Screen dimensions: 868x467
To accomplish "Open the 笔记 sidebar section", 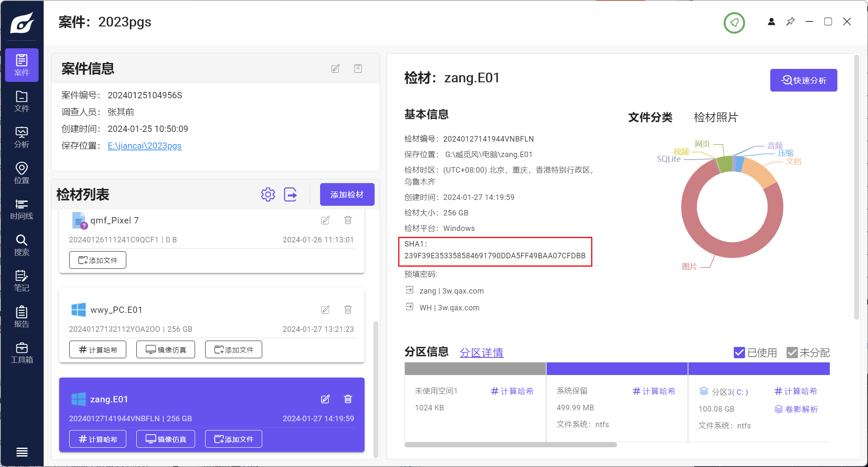I will (x=22, y=281).
